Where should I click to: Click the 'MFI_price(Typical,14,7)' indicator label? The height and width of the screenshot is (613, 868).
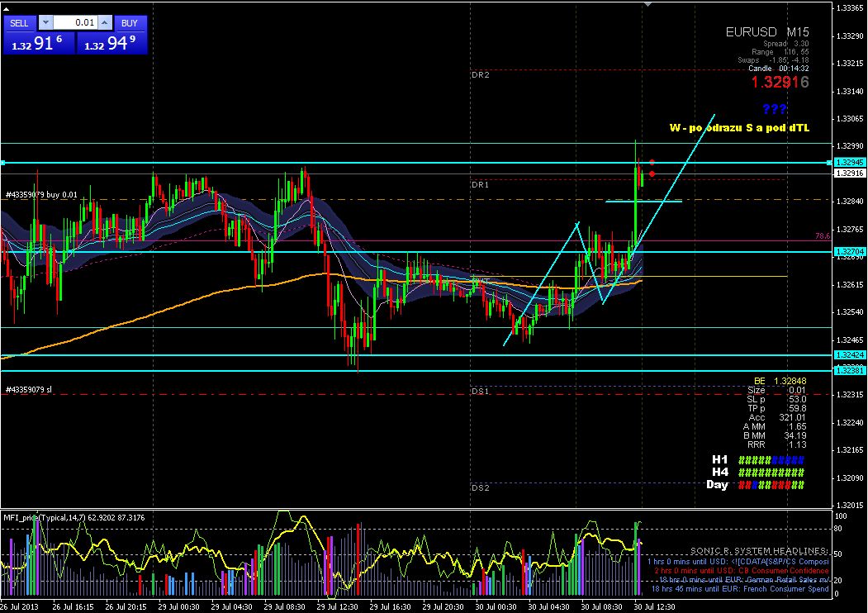tap(45, 518)
